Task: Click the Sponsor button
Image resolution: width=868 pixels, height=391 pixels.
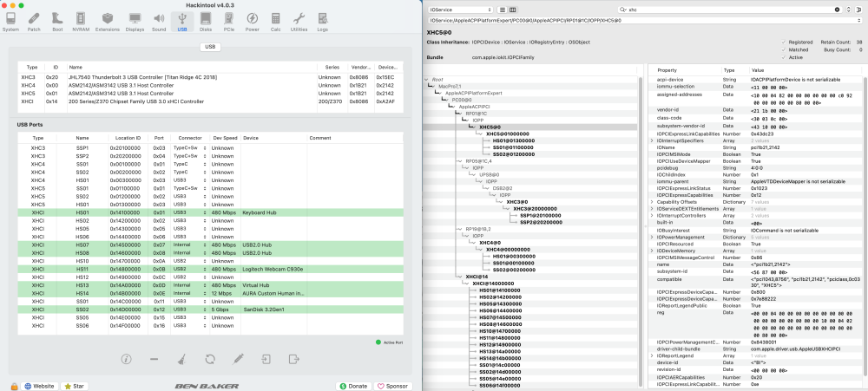Action: point(392,386)
